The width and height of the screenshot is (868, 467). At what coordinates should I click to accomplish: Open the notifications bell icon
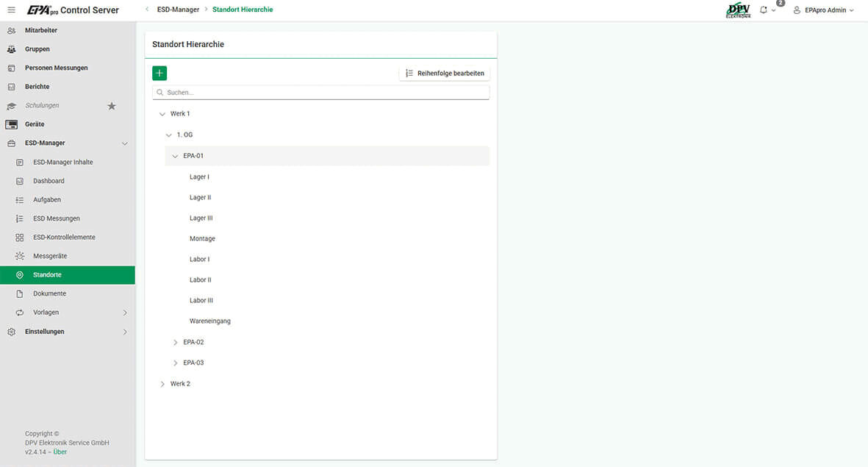point(764,10)
